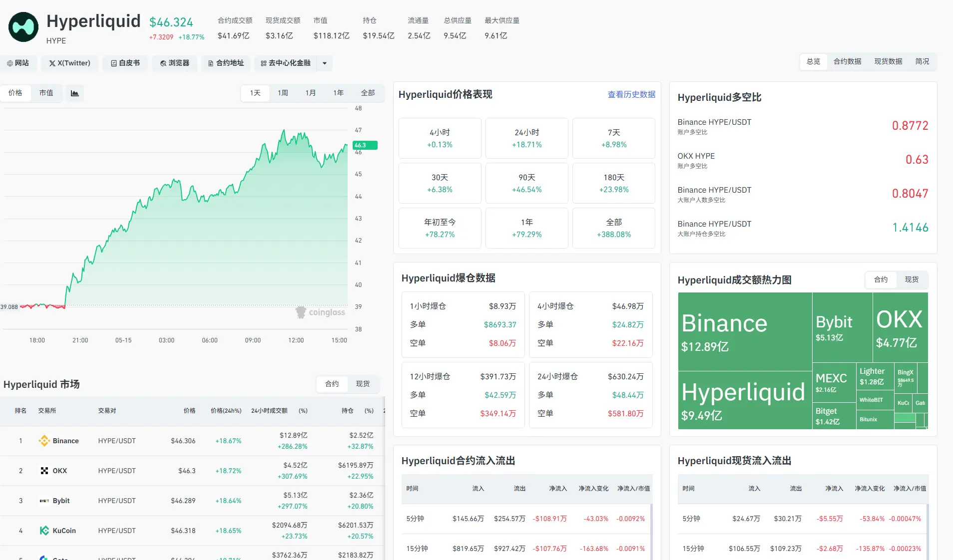Image resolution: width=953 pixels, height=560 pixels.
Task: Click the 30天 price performance card
Action: (x=440, y=183)
